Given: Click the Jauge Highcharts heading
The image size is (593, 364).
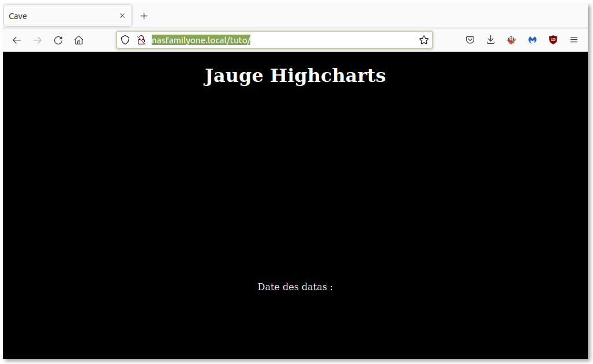Looking at the screenshot, I should (295, 76).
